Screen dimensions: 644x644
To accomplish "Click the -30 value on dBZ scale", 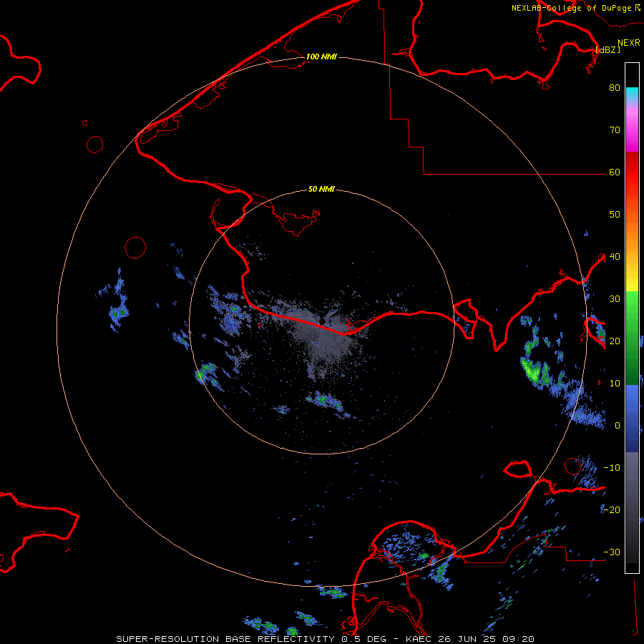I will point(612,552).
